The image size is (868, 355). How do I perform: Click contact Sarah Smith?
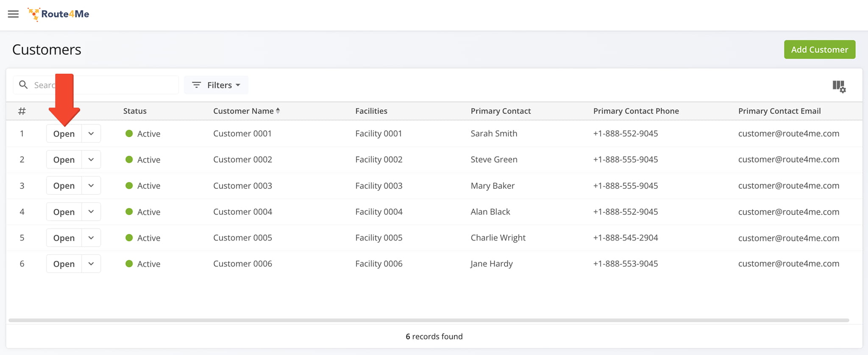click(x=494, y=133)
